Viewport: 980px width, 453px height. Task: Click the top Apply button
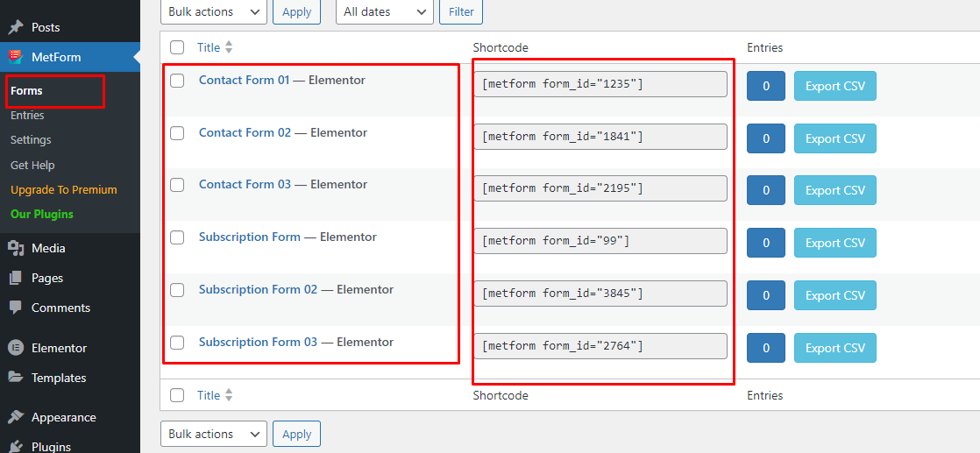point(297,12)
